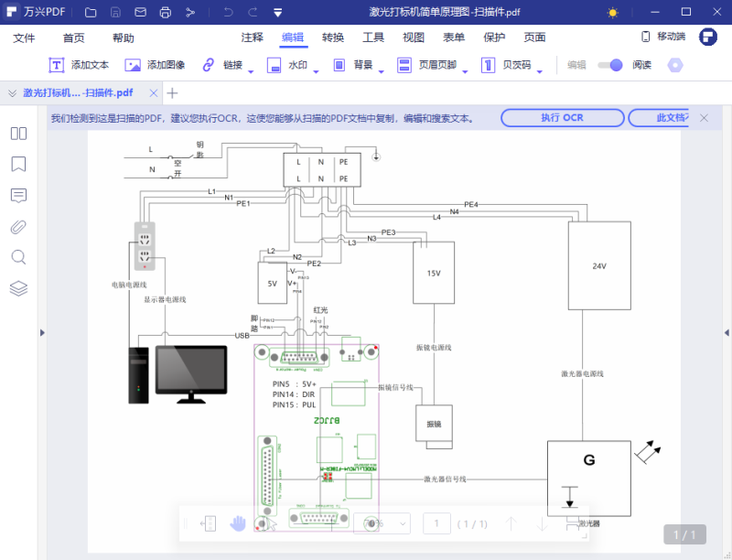
Task: Open the 文件 file menu
Action: [24, 38]
